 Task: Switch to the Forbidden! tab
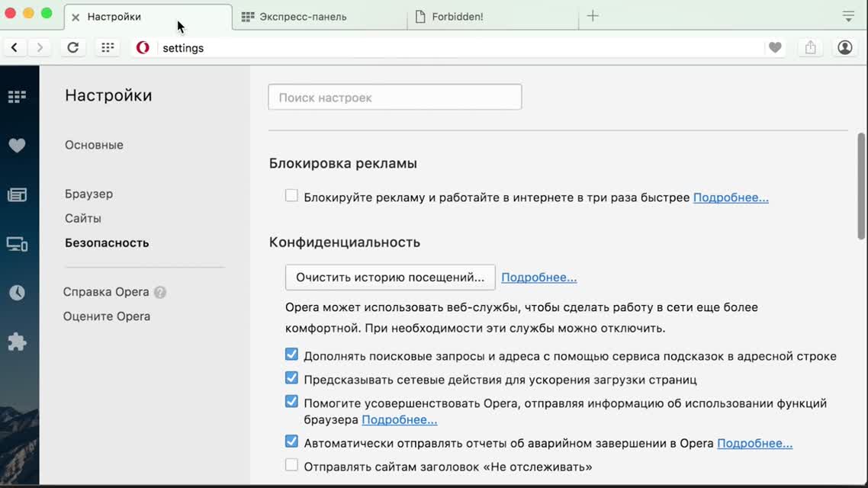click(493, 17)
